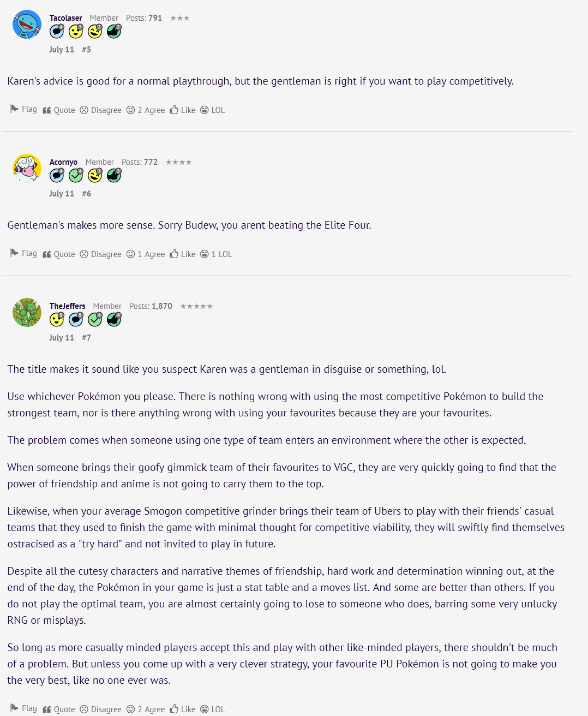Image resolution: width=588 pixels, height=716 pixels.
Task: Quote TheJeffers' post #7
Action: click(59, 709)
